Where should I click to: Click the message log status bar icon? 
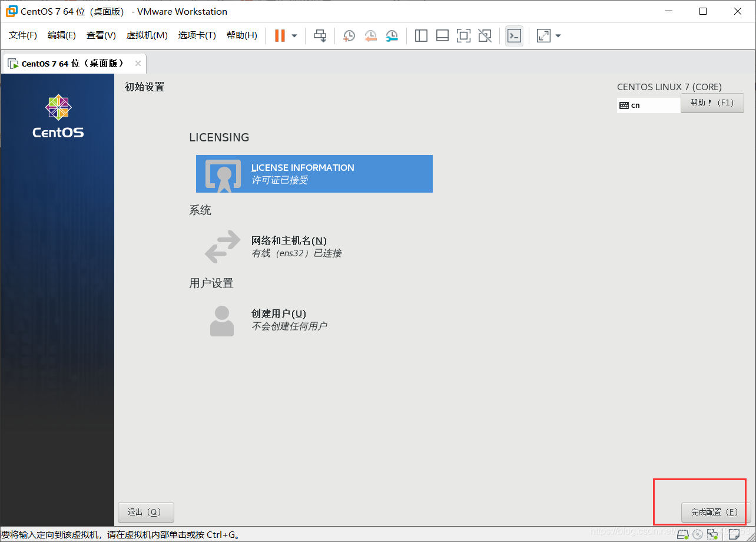734,534
